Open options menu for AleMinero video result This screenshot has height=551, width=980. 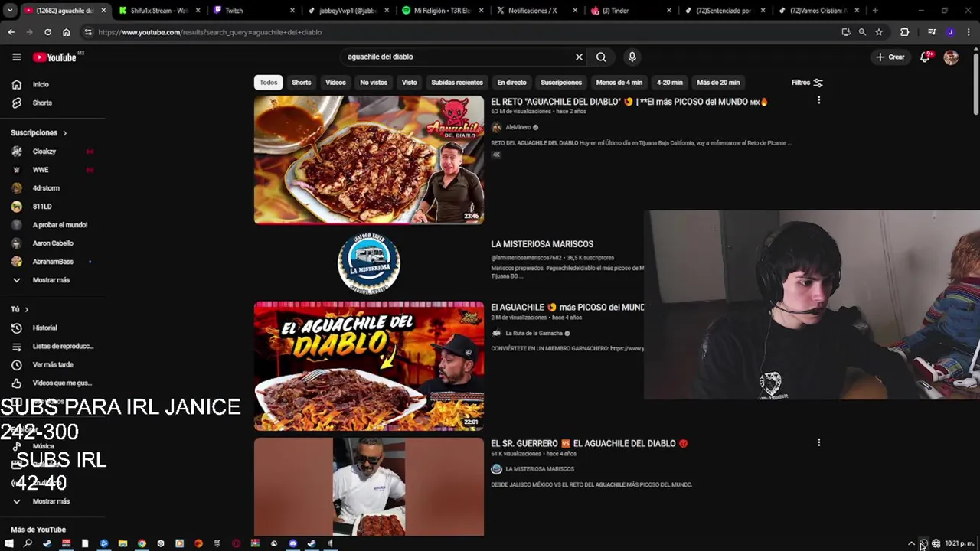pyautogui.click(x=818, y=101)
